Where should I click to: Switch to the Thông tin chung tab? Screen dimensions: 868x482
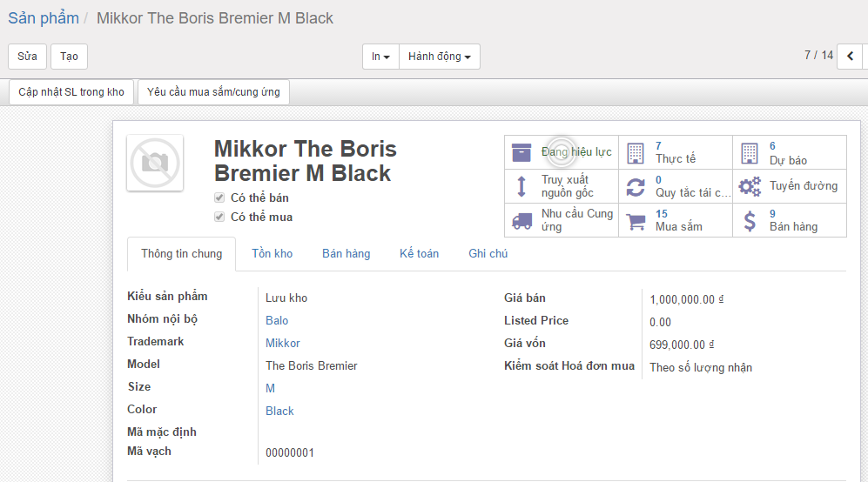coord(182,253)
